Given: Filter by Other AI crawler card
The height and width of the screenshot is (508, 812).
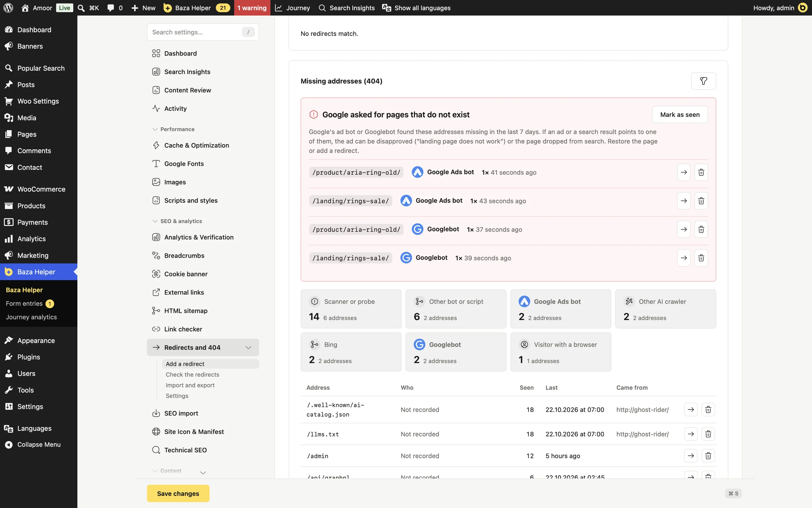Looking at the screenshot, I should (666, 309).
